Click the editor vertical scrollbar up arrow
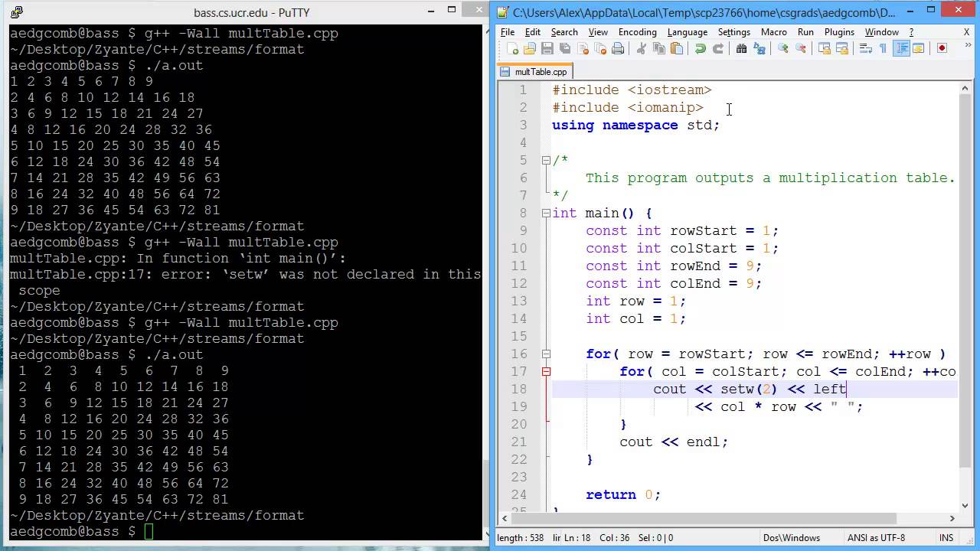The image size is (980, 551). pos(965,88)
